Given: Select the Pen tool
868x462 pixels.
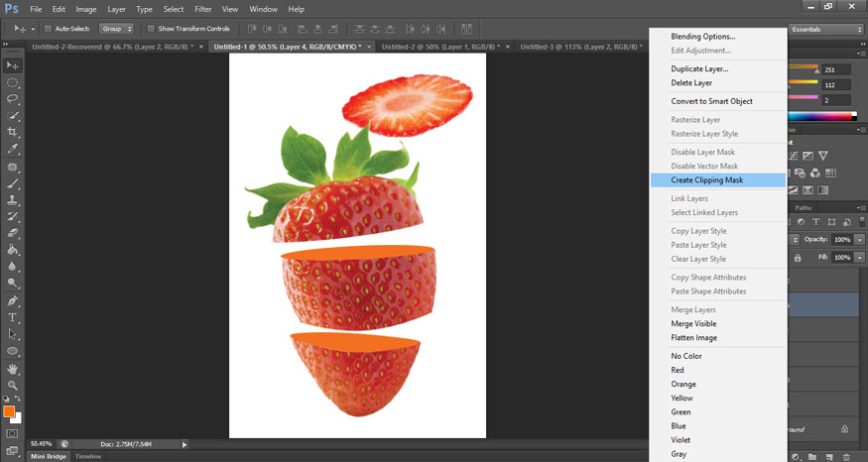Looking at the screenshot, I should (13, 300).
